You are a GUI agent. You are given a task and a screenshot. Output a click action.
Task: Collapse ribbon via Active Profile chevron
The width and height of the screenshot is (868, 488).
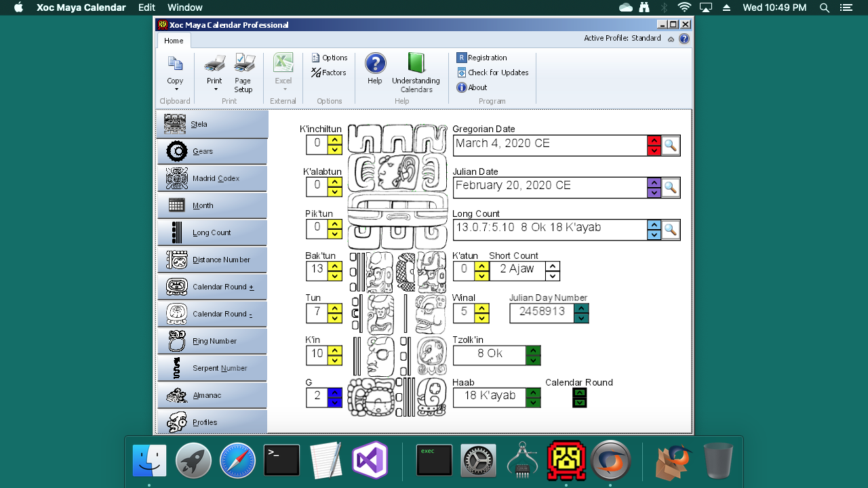tap(671, 39)
